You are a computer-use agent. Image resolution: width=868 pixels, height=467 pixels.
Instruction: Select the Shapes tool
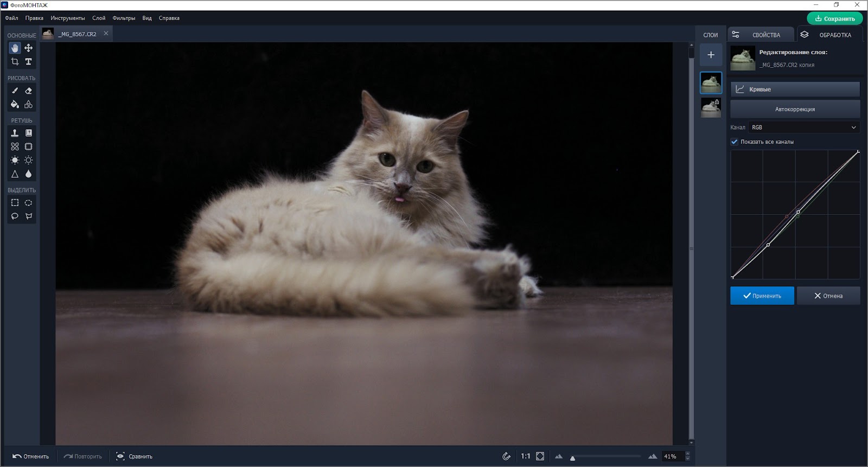point(29,104)
